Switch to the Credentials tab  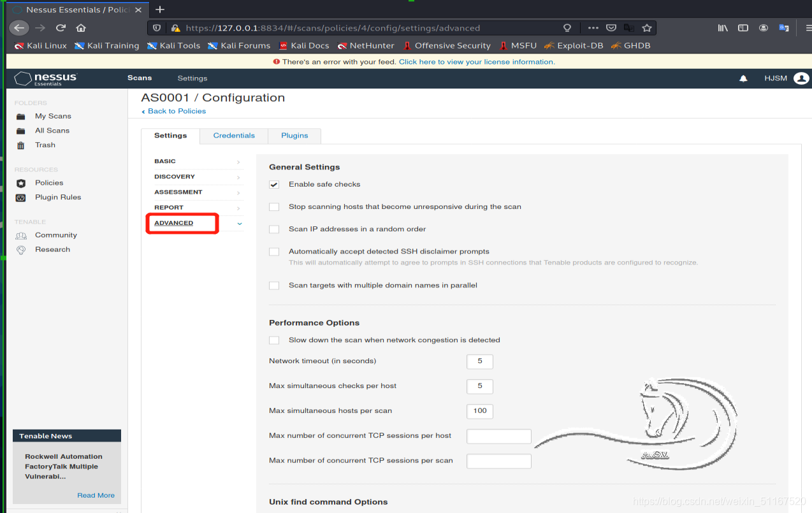pos(234,136)
